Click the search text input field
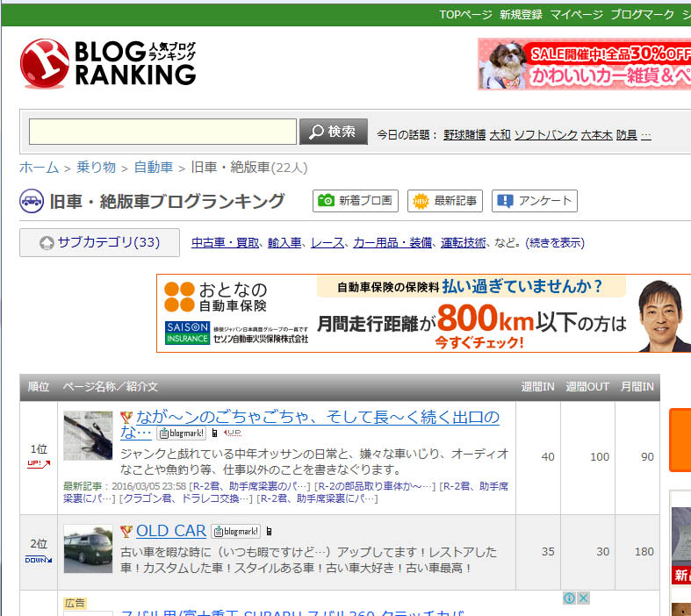Viewport: 691px width, 616px height. point(162,132)
